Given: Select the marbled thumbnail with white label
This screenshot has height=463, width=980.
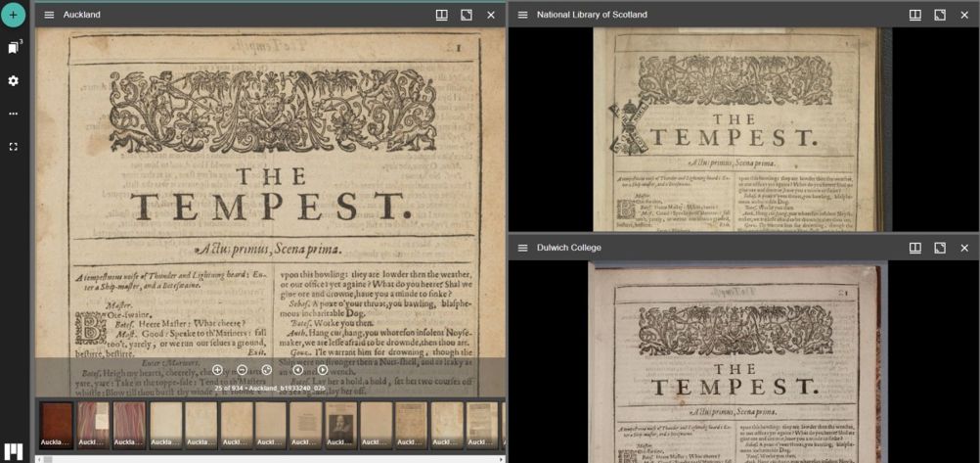Looking at the screenshot, I should [x=93, y=425].
